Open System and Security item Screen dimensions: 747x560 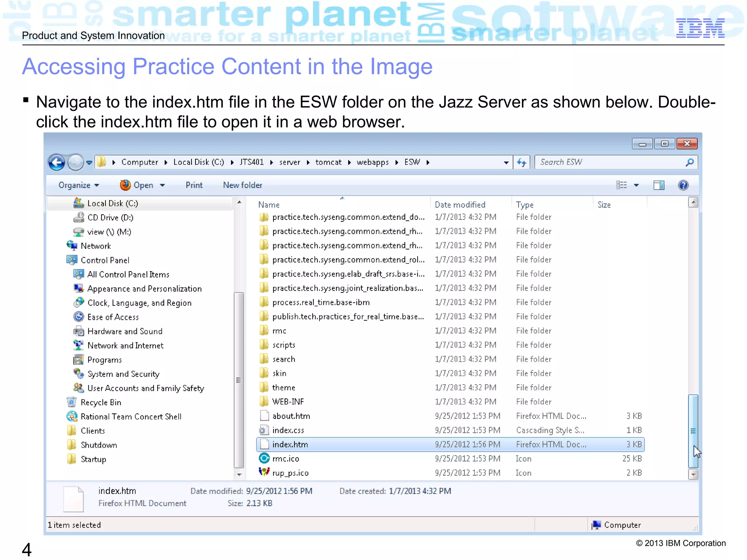coord(123,374)
